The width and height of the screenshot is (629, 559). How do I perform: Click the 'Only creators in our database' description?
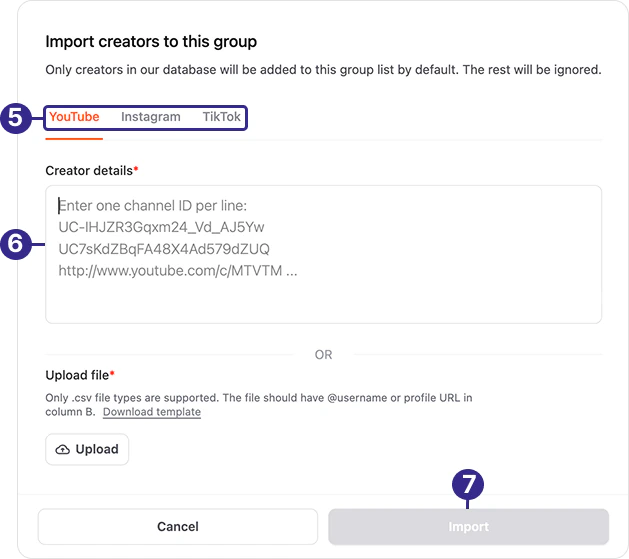point(323,70)
